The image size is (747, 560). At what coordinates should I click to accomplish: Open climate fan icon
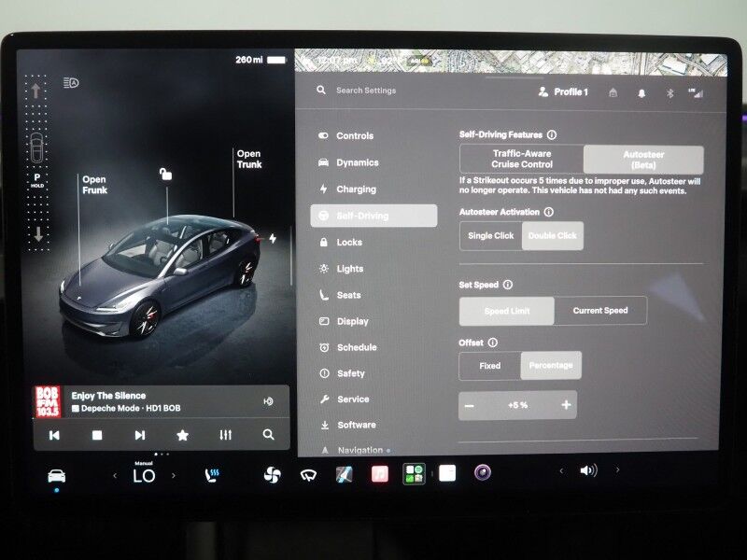pyautogui.click(x=272, y=475)
